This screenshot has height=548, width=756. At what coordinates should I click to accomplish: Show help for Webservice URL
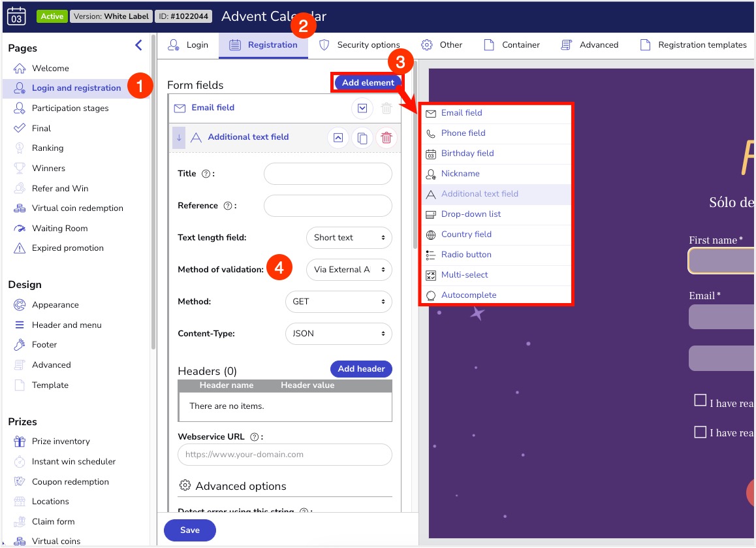coord(255,437)
